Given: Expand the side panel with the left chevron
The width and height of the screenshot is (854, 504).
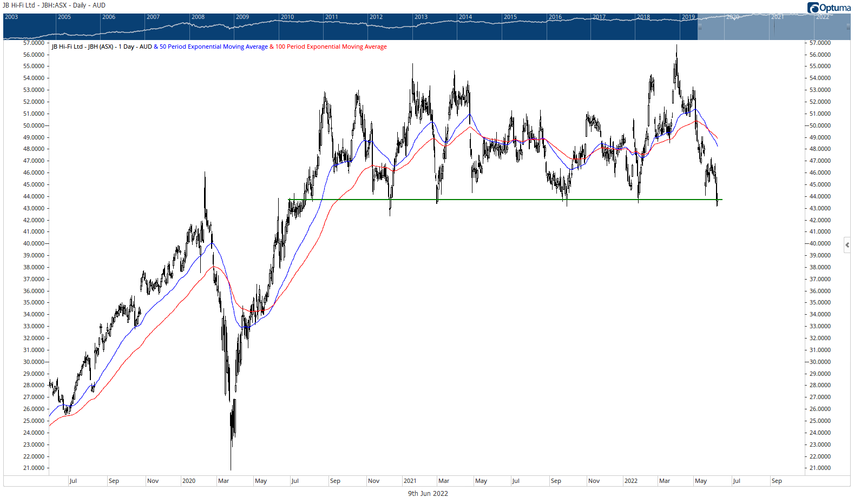Looking at the screenshot, I should pyautogui.click(x=847, y=245).
